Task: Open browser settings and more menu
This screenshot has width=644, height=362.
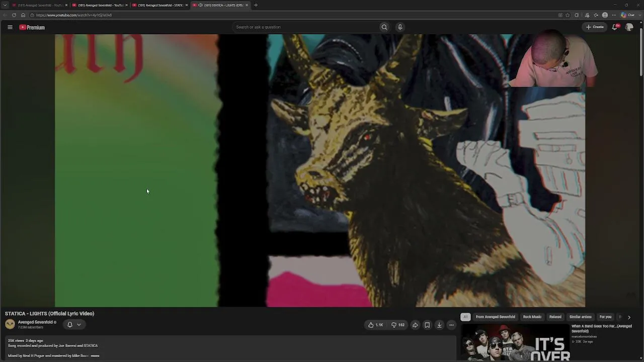Action: point(614,15)
